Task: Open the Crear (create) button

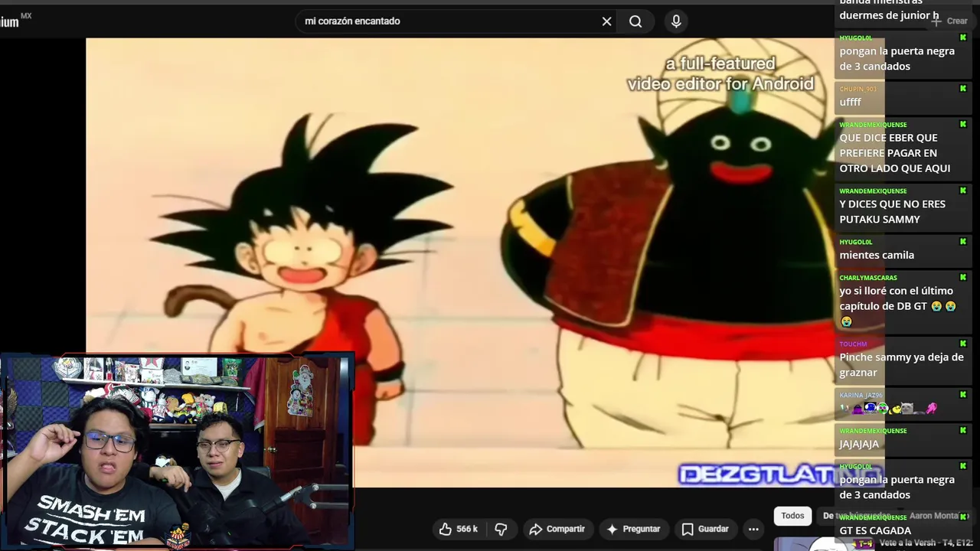Action: (949, 21)
